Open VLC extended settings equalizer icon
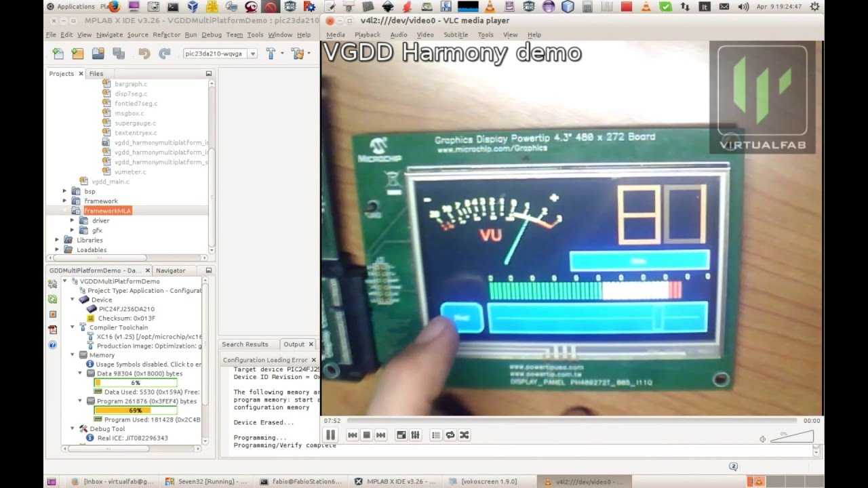Viewport: 868px width, 488px height. [416, 435]
